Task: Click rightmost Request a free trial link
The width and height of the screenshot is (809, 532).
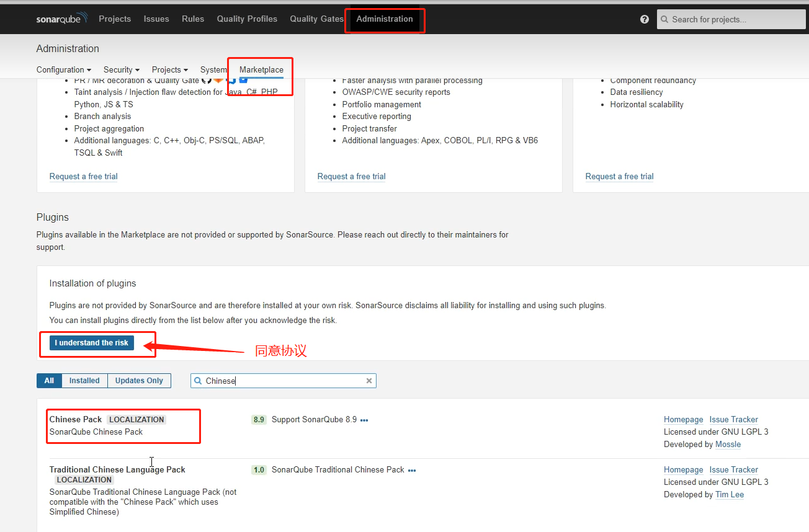Action: pyautogui.click(x=620, y=177)
